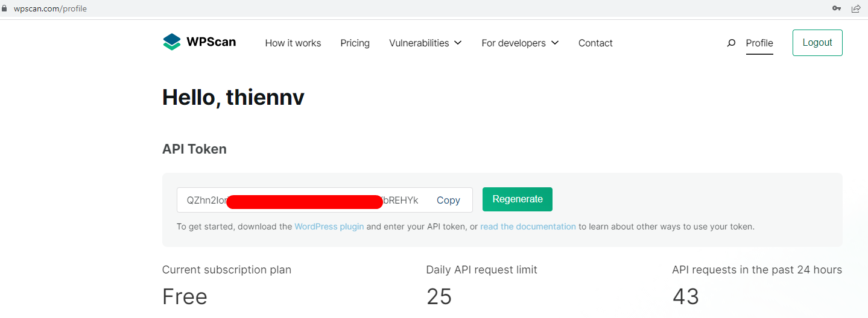The image size is (868, 318).
Task: Click the Free plan value
Action: tap(185, 297)
